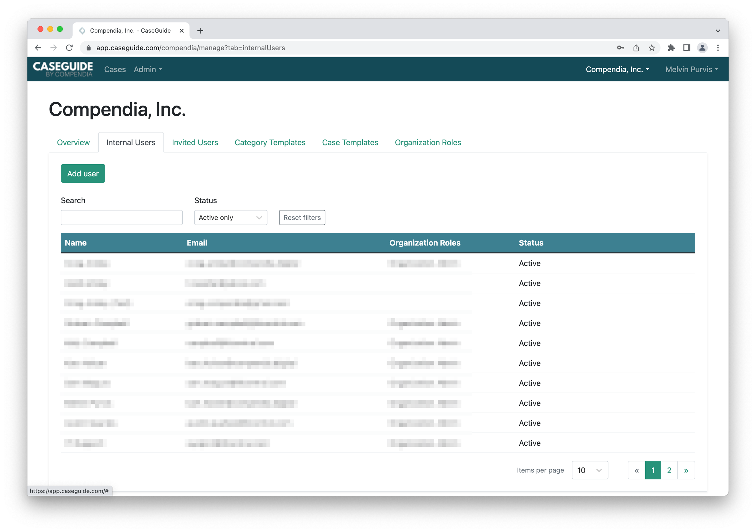Open the Chrome three-dot menu

718,48
